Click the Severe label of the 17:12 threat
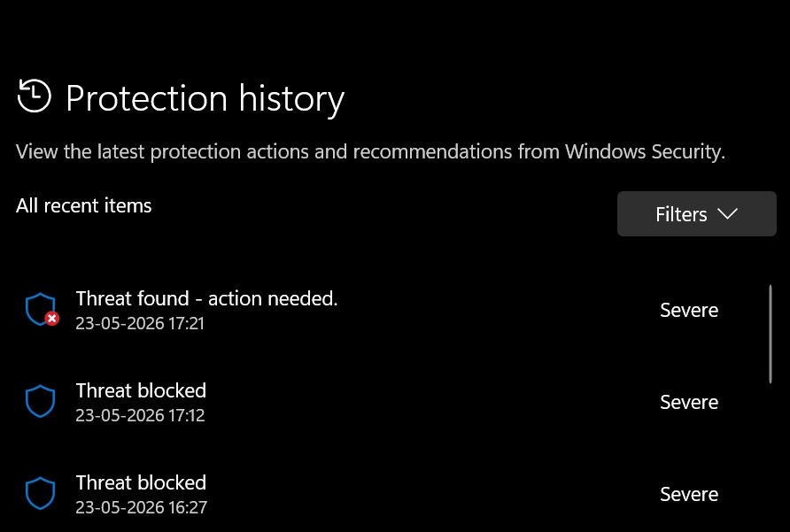Viewport: 790px width, 532px height. (x=689, y=403)
